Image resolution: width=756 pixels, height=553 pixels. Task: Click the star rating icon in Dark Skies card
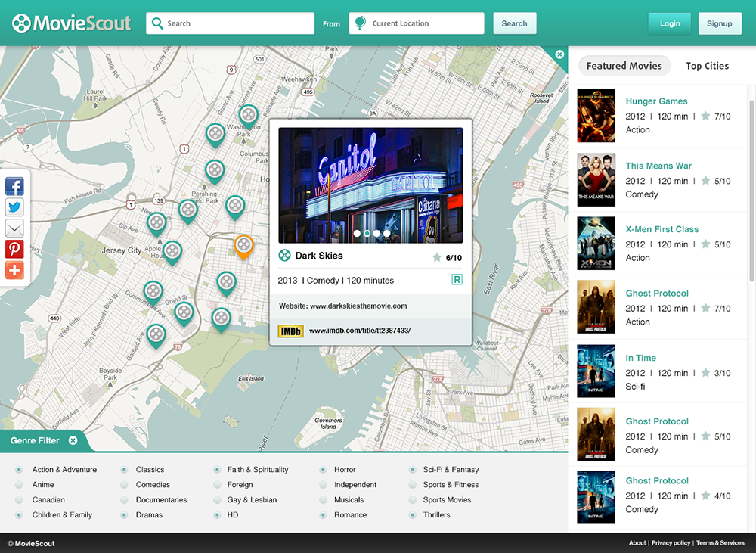pyautogui.click(x=437, y=258)
